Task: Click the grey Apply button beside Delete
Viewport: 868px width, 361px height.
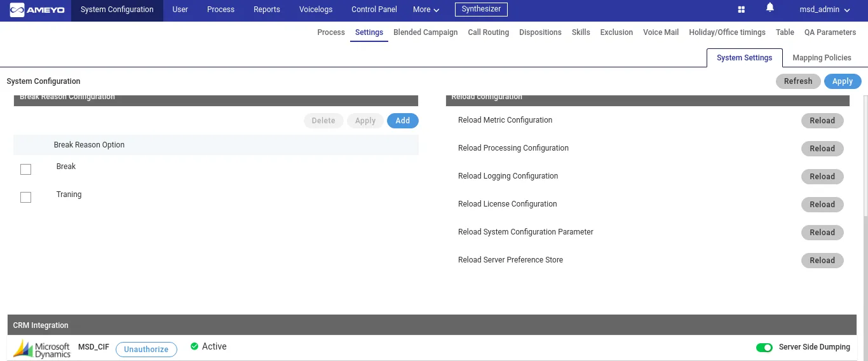Action: 365,121
